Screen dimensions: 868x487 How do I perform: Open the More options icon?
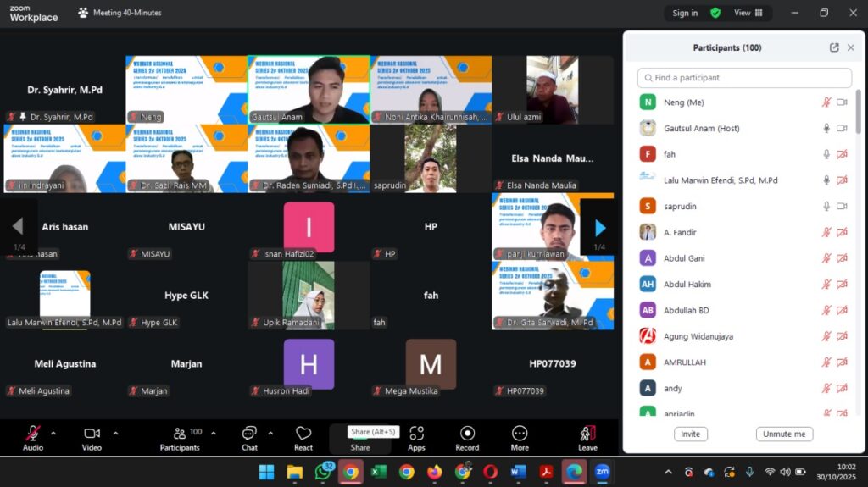[520, 436]
